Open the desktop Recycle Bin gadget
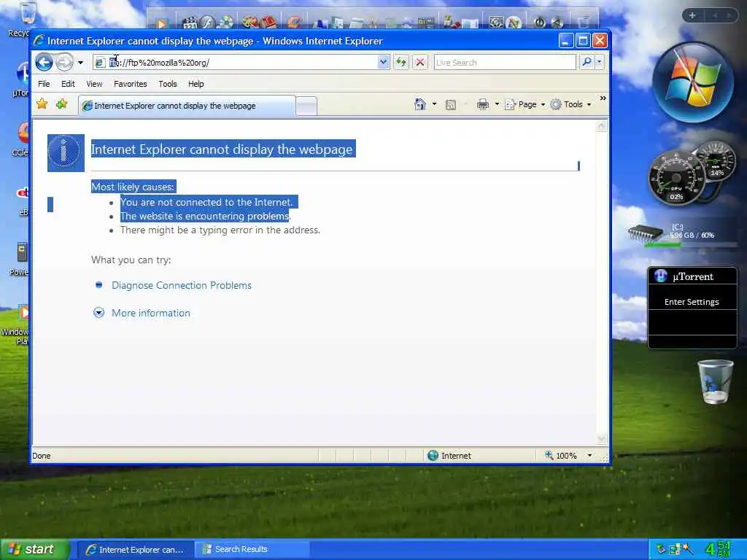747x560 pixels. pos(715,382)
